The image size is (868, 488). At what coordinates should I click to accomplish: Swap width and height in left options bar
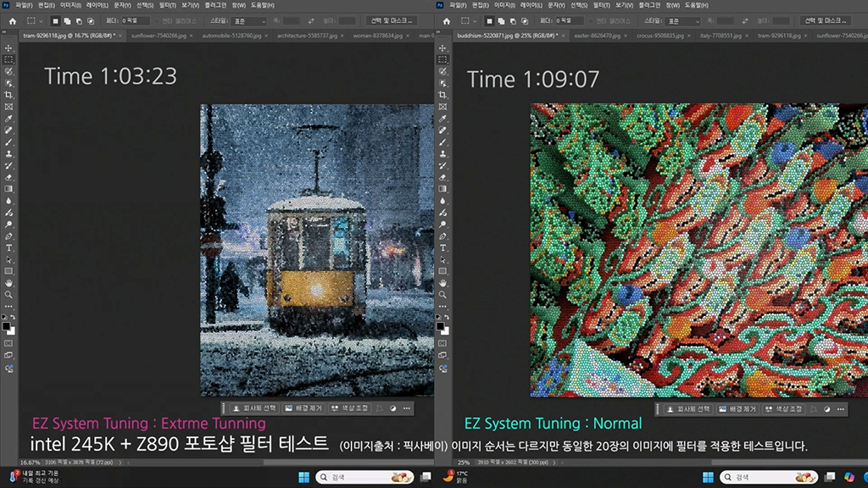click(x=311, y=21)
